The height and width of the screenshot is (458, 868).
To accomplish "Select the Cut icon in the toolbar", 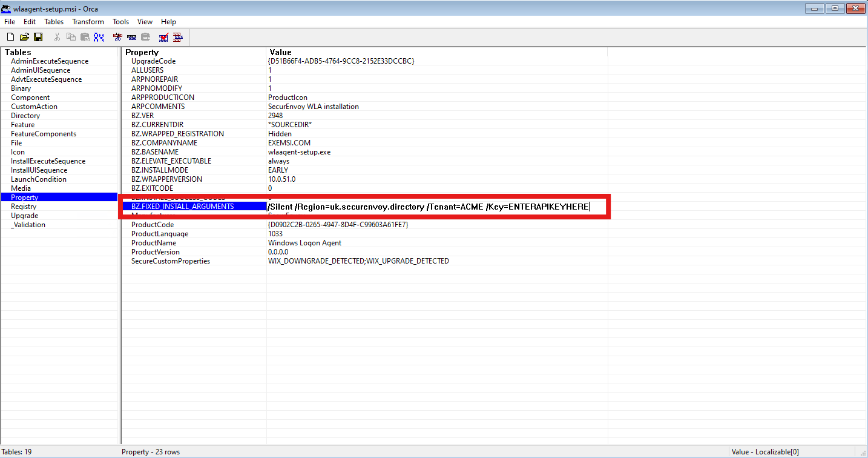I will coord(57,36).
